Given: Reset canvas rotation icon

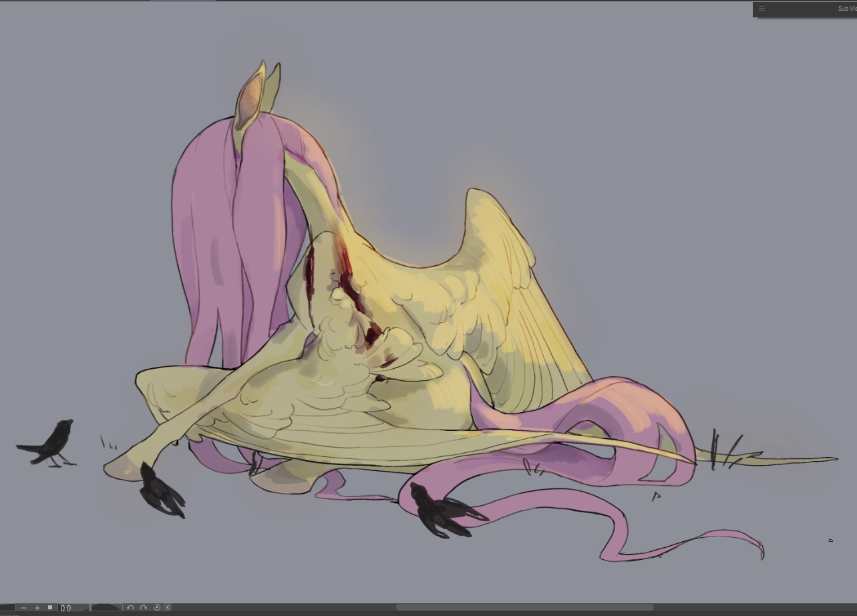Looking at the screenshot, I should coord(157,607).
